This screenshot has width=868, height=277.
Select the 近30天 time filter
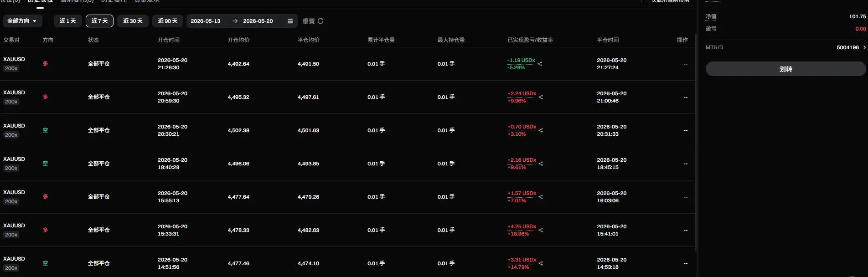pyautogui.click(x=133, y=21)
